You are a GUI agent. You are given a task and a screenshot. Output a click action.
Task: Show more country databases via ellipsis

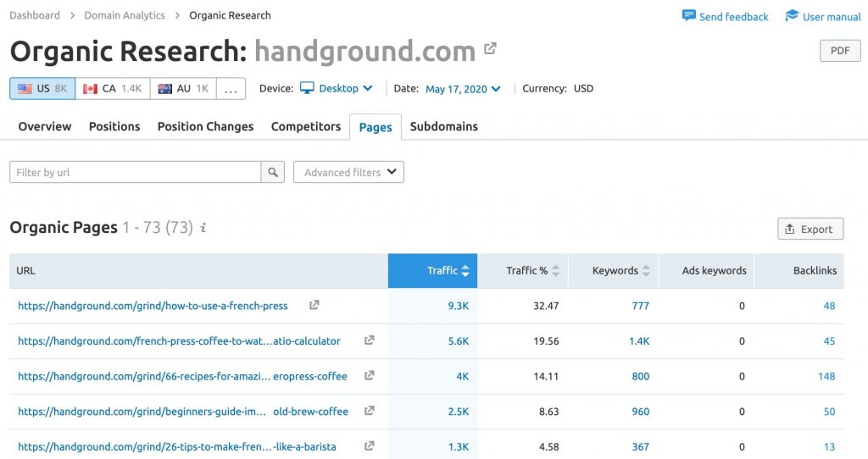[231, 88]
